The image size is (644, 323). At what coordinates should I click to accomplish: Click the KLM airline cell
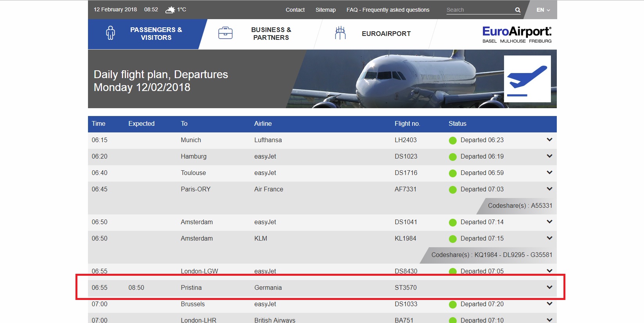coord(261,238)
